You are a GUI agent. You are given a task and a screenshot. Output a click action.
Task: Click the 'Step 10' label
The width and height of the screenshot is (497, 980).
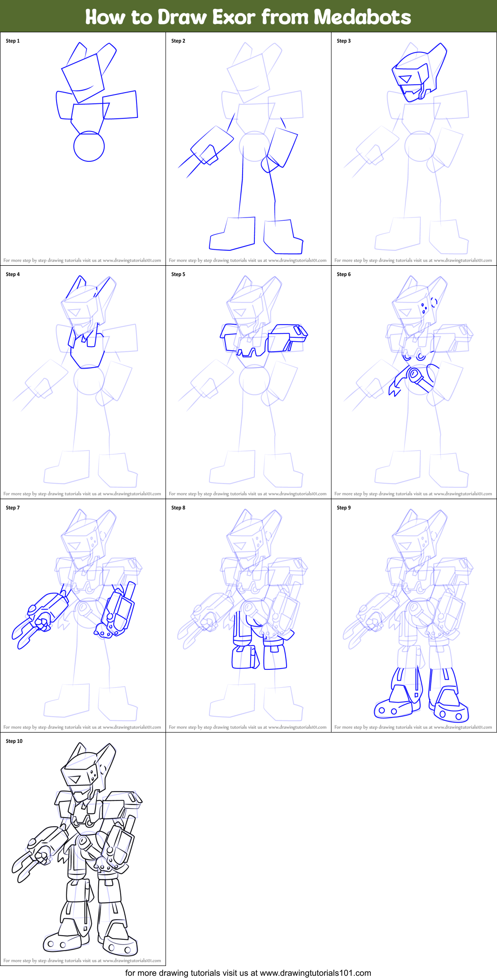pyautogui.click(x=14, y=741)
